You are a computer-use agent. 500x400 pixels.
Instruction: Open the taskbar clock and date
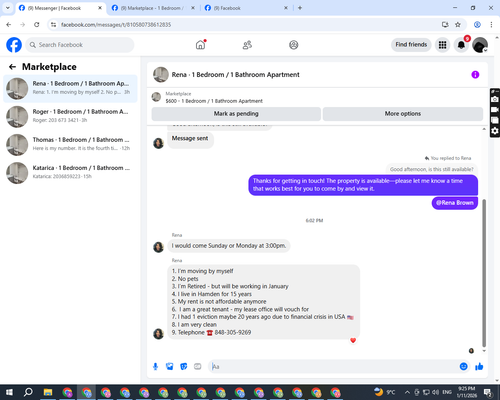coord(466,392)
